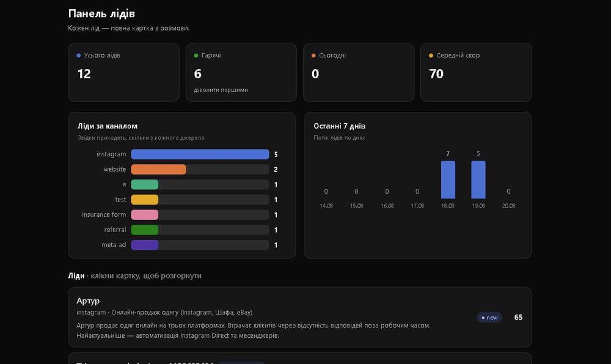Click the green 'я' channel bar
The width and height of the screenshot is (611, 364).
click(145, 184)
